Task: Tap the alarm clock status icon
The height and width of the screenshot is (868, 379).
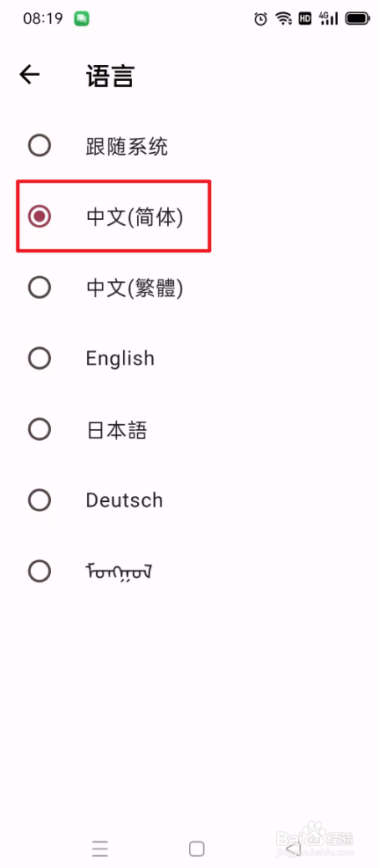Action: (260, 19)
